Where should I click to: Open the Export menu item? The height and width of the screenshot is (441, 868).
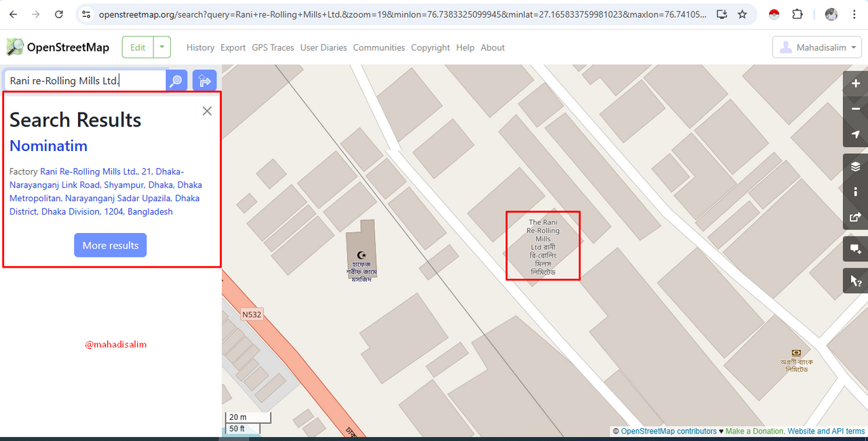[x=233, y=47]
